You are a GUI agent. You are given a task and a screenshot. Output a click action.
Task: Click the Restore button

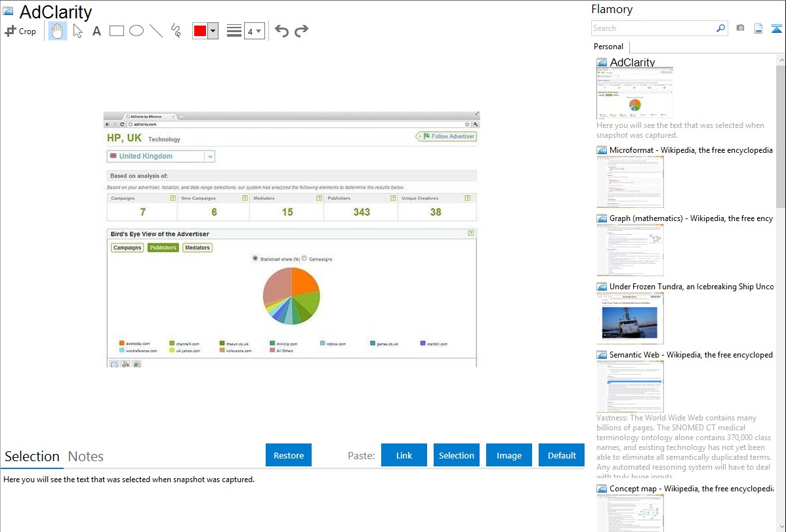289,455
